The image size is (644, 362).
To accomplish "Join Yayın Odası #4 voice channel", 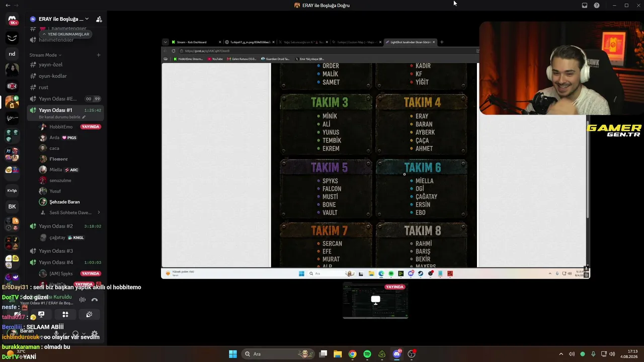I will [65, 262].
